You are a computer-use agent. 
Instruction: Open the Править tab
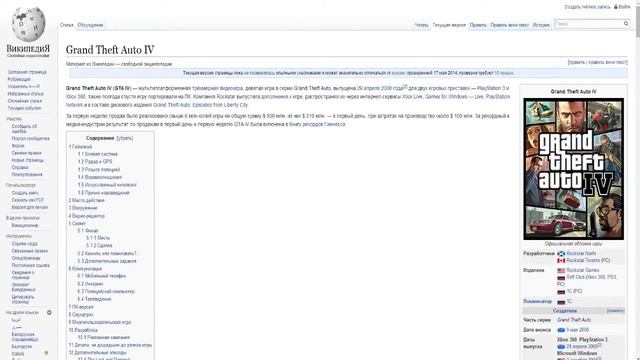pyautogui.click(x=478, y=25)
